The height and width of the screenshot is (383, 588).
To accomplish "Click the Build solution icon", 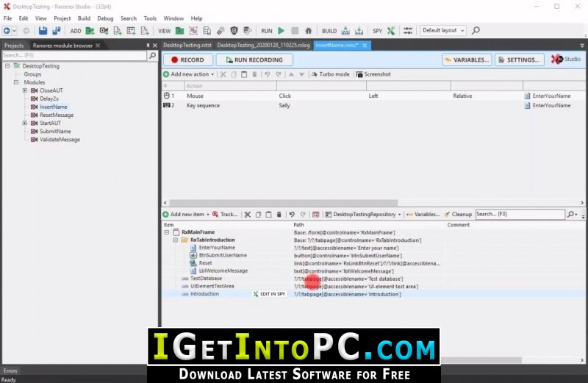I will 345,31.
